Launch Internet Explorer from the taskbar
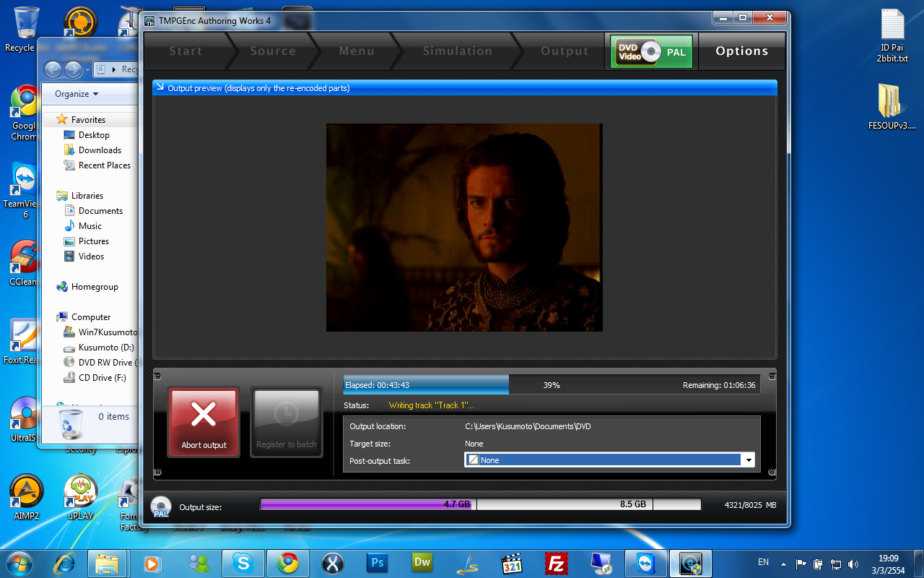 (x=65, y=563)
